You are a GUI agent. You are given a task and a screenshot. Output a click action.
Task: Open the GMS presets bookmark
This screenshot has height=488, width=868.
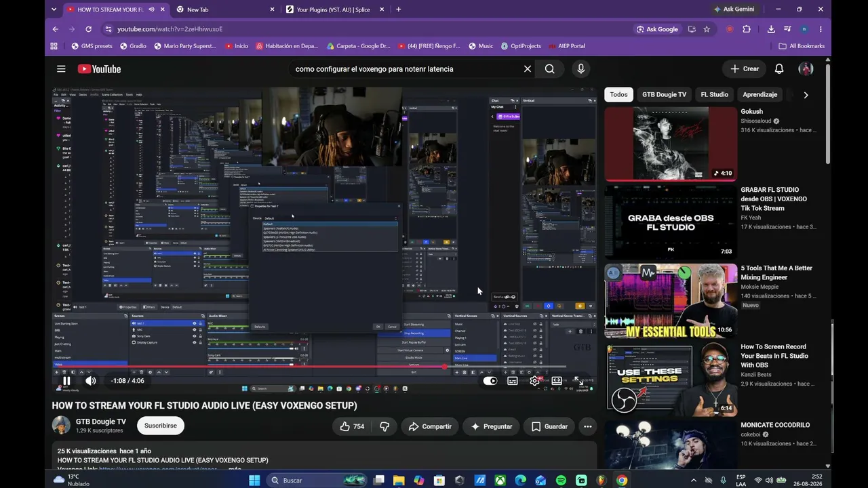tap(92, 46)
